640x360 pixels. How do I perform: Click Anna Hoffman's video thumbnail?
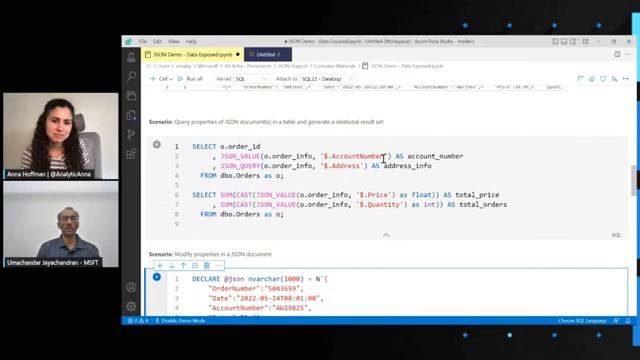(61, 136)
